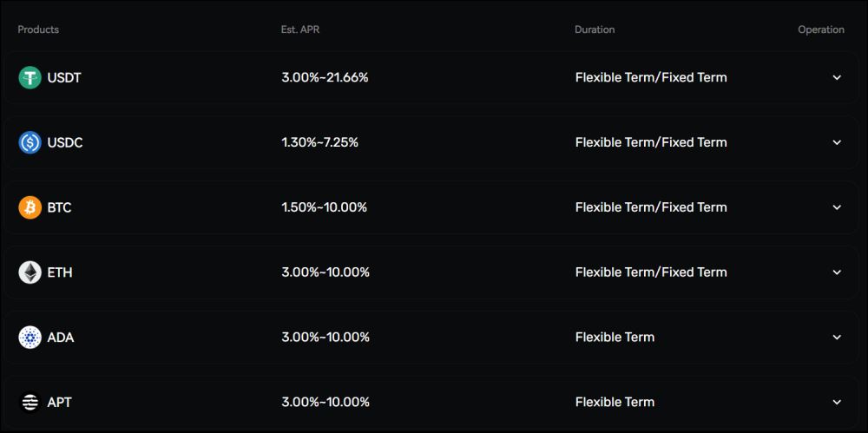The height and width of the screenshot is (433, 868).
Task: Expand the ETH row chevron
Action: coord(837,272)
